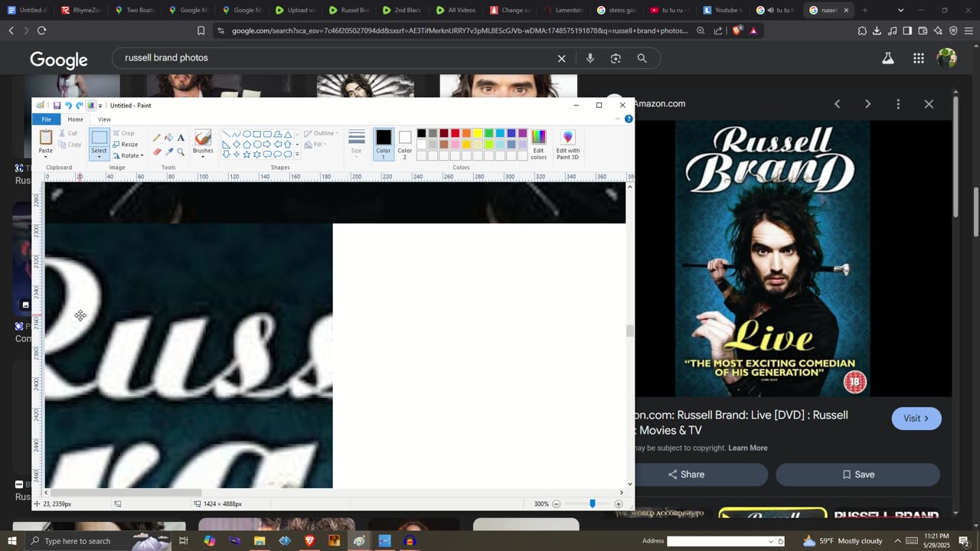Viewport: 980px width, 551px height.
Task: Show previous image in preview panel
Action: click(x=837, y=104)
